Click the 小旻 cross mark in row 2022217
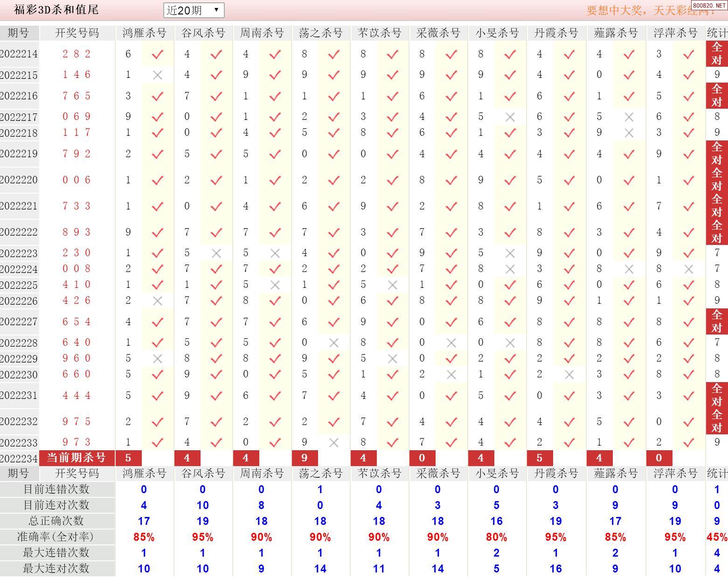 [x=510, y=117]
